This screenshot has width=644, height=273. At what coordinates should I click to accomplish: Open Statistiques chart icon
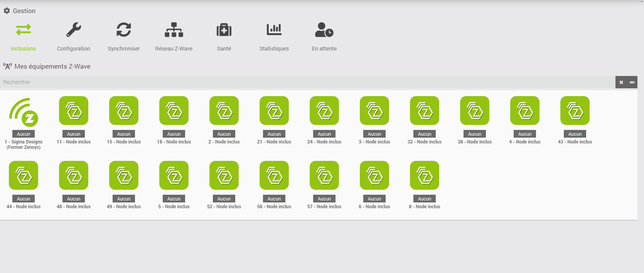coord(274,29)
